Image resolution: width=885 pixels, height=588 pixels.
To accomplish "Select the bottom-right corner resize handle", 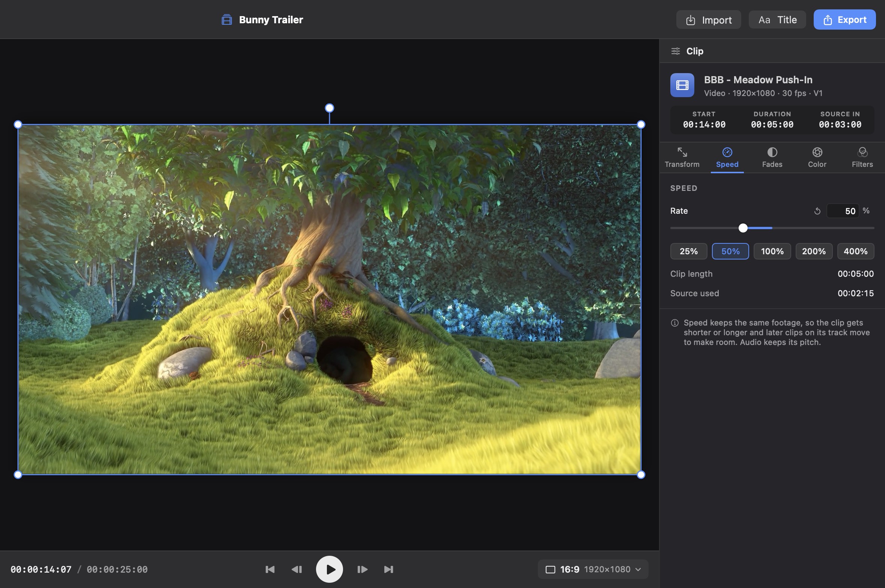I will pos(641,475).
